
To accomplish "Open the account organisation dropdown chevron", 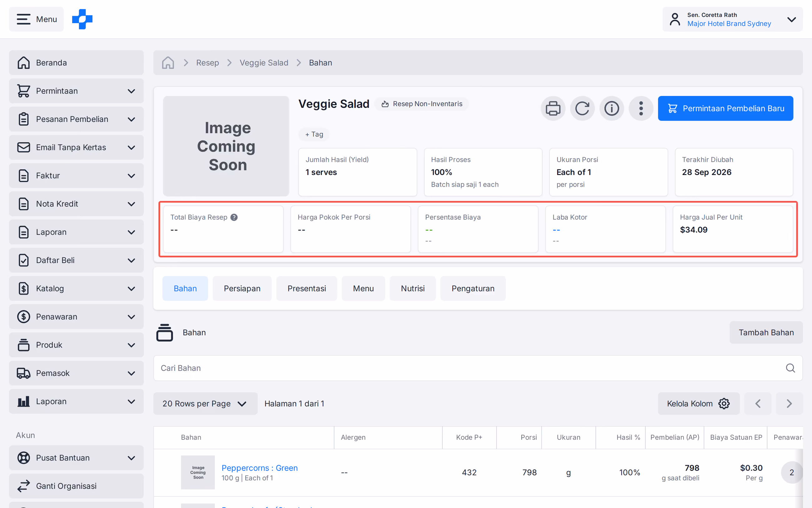I will 791,19.
